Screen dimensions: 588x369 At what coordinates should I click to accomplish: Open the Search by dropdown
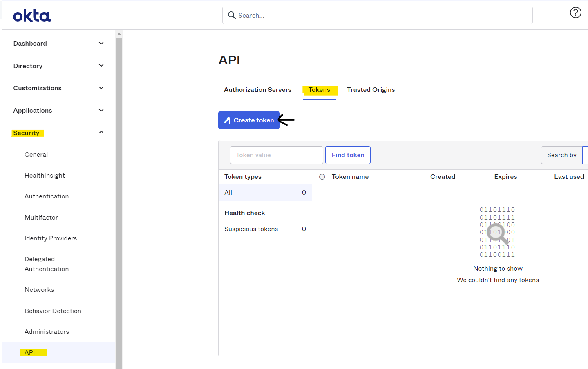point(561,155)
